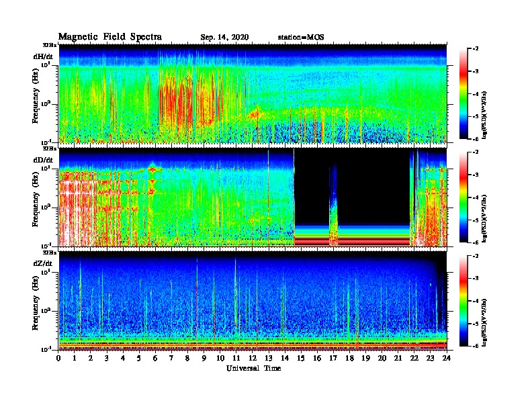Screen dimensions: 532x411
Task: Click the 'station=MOS' label
Action: 301,37
